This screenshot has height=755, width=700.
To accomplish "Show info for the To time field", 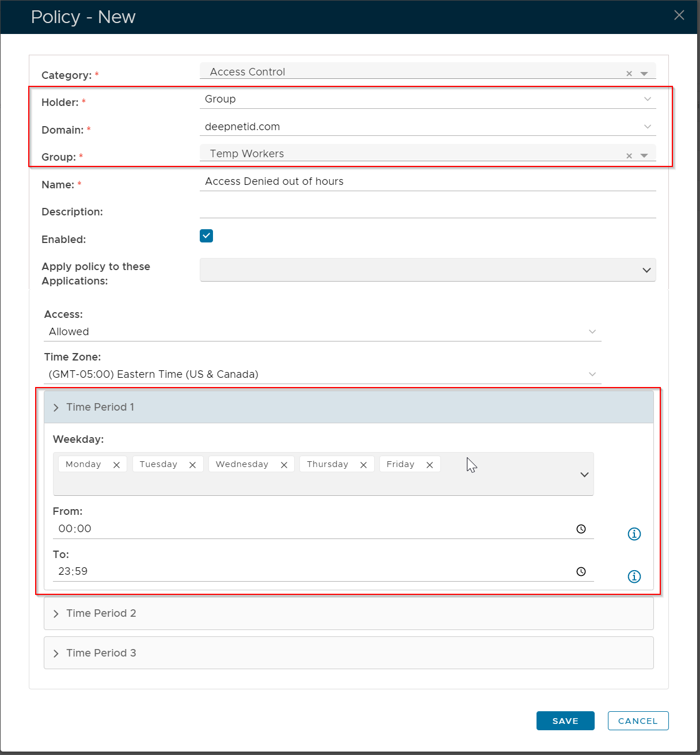I will pyautogui.click(x=634, y=576).
